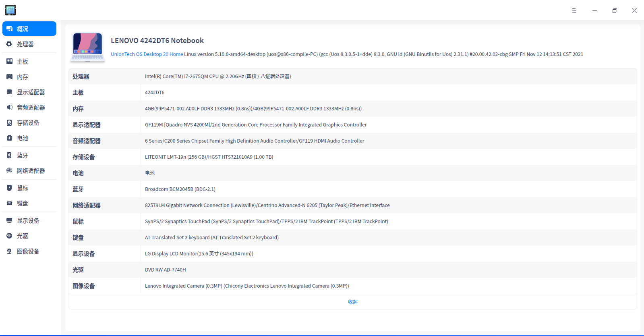
Task: Open the 主板 motherboard section in sidebar
Action: (29, 61)
